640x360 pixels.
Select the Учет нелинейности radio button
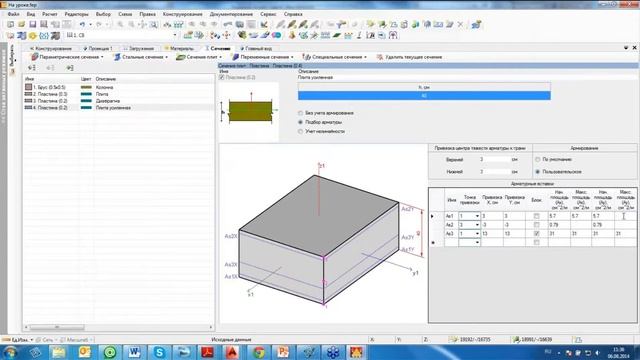(300, 131)
